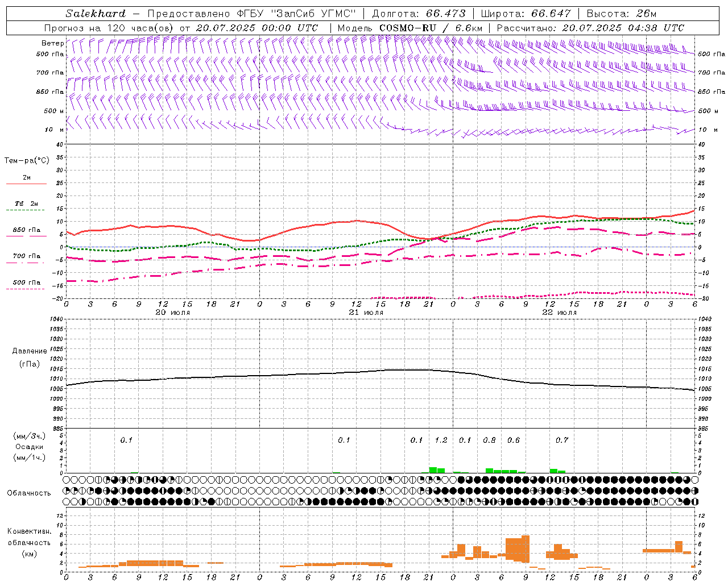Viewport: 728px width, 582px height.
Task: Click left-side "500 м" wind level label
Action: [x=54, y=111]
